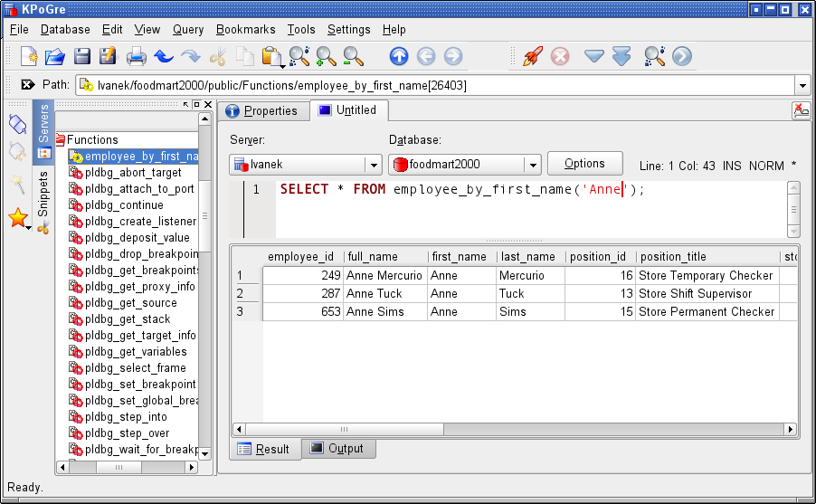Open the Server combo box showing lvanek
This screenshot has width=816, height=504.
305,165
